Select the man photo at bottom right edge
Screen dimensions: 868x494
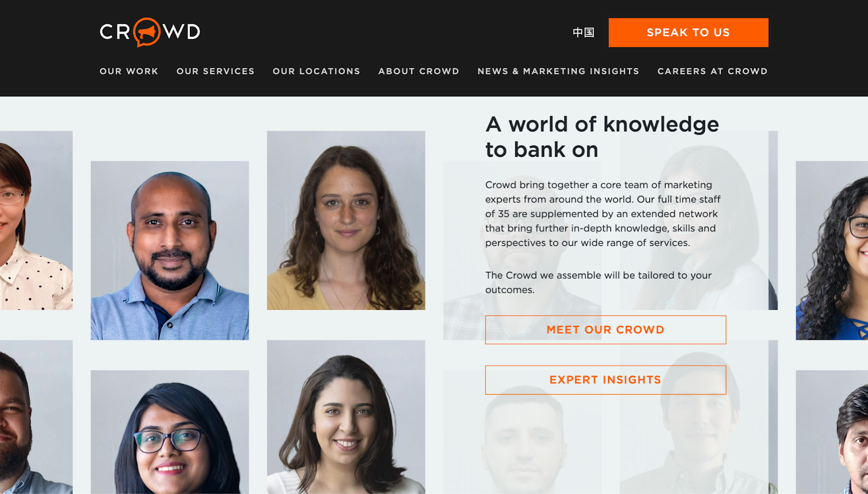pyautogui.click(x=832, y=432)
